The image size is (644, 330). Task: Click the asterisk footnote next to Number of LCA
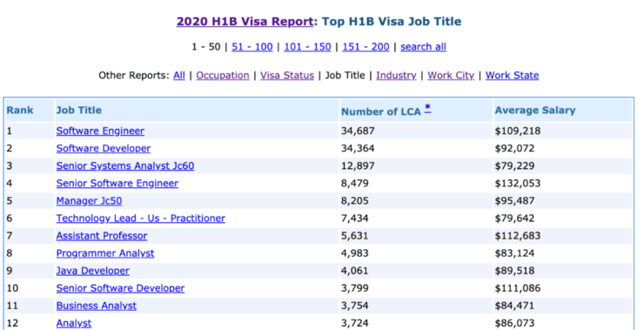(x=427, y=108)
